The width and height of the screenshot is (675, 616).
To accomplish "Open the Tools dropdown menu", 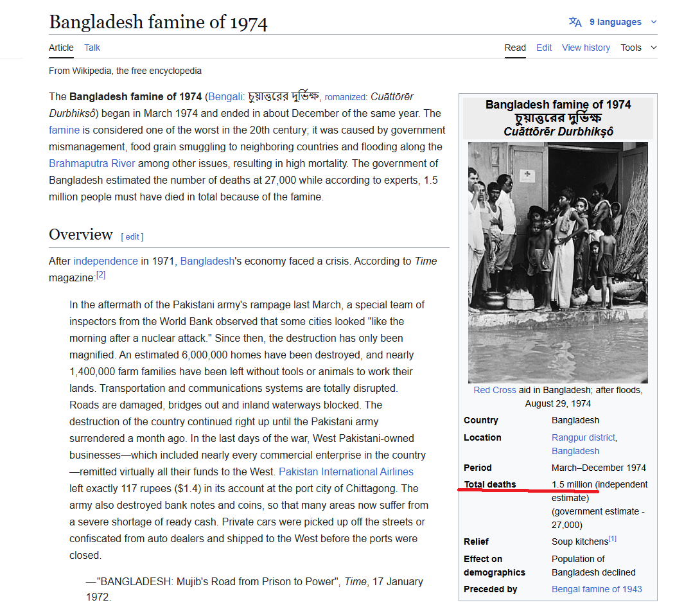I will pos(631,48).
